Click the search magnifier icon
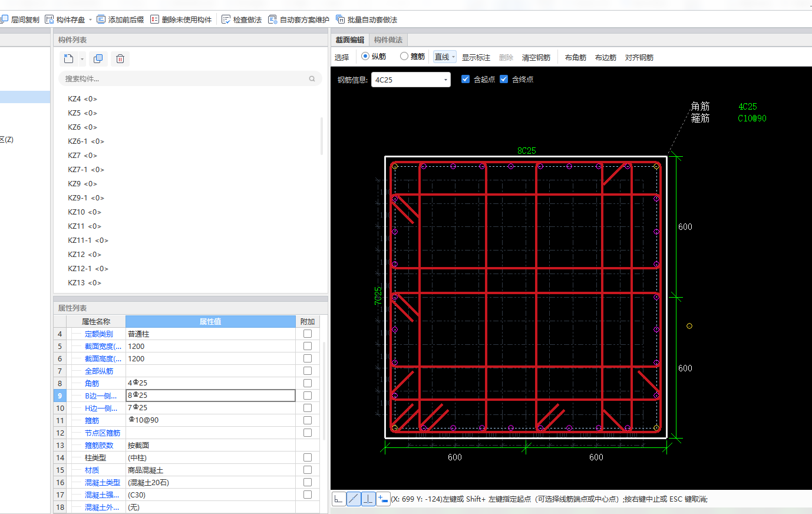The height and width of the screenshot is (514, 812). pos(312,78)
